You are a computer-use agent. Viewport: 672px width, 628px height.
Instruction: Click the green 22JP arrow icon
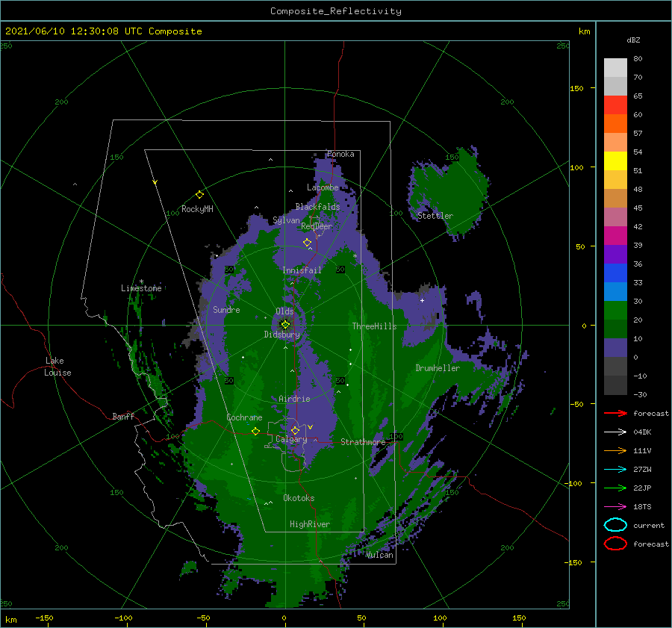coord(615,488)
